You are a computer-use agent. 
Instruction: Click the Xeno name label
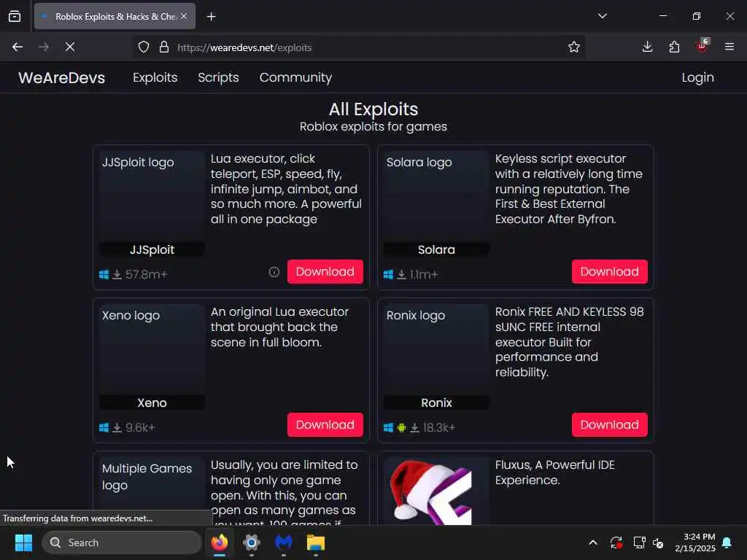pyautogui.click(x=152, y=402)
